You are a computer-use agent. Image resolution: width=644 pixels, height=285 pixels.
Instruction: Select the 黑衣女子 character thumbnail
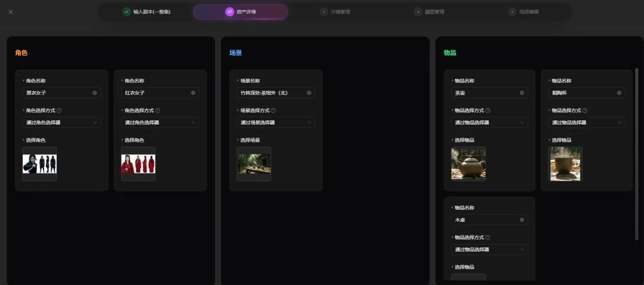(x=39, y=164)
